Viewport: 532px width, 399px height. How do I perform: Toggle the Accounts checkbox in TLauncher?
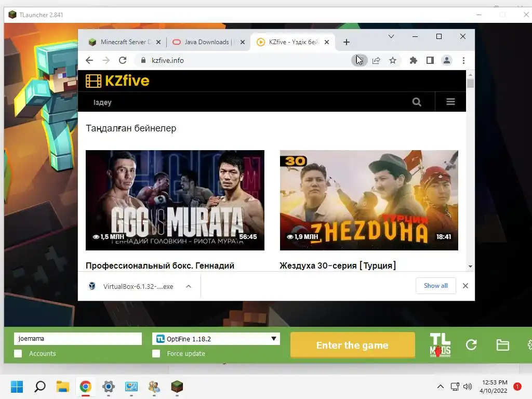pos(18,353)
